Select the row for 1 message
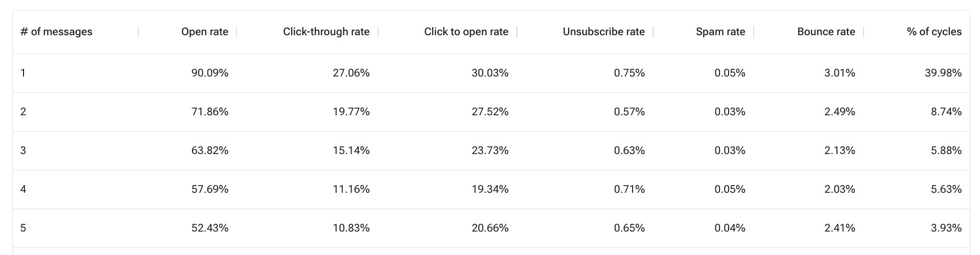 tap(23, 73)
